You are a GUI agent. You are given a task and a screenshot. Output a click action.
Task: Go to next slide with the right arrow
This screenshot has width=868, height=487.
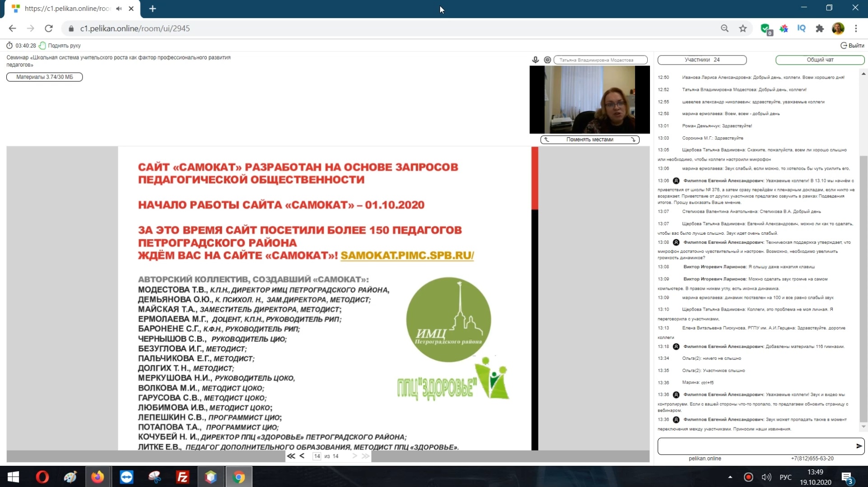coord(354,456)
